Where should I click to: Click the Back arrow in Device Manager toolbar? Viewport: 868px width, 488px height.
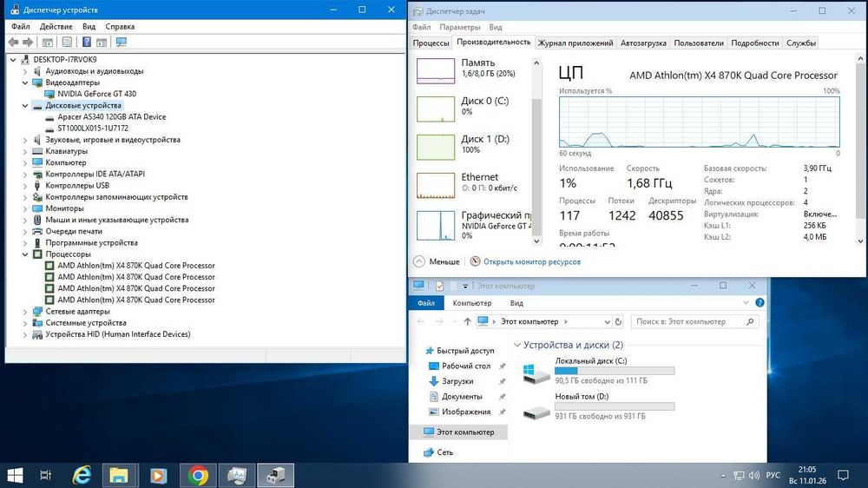click(13, 42)
